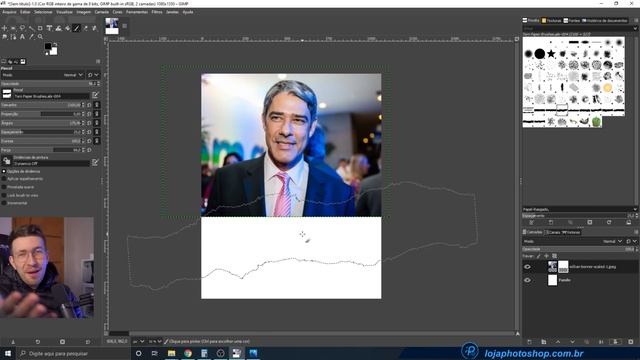Select the Move tool in toolbox
The image size is (640, 360).
pyautogui.click(x=4, y=28)
